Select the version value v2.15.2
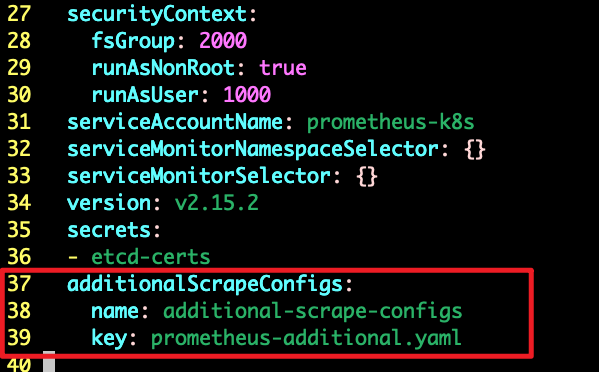This screenshot has width=599, height=372. [217, 203]
